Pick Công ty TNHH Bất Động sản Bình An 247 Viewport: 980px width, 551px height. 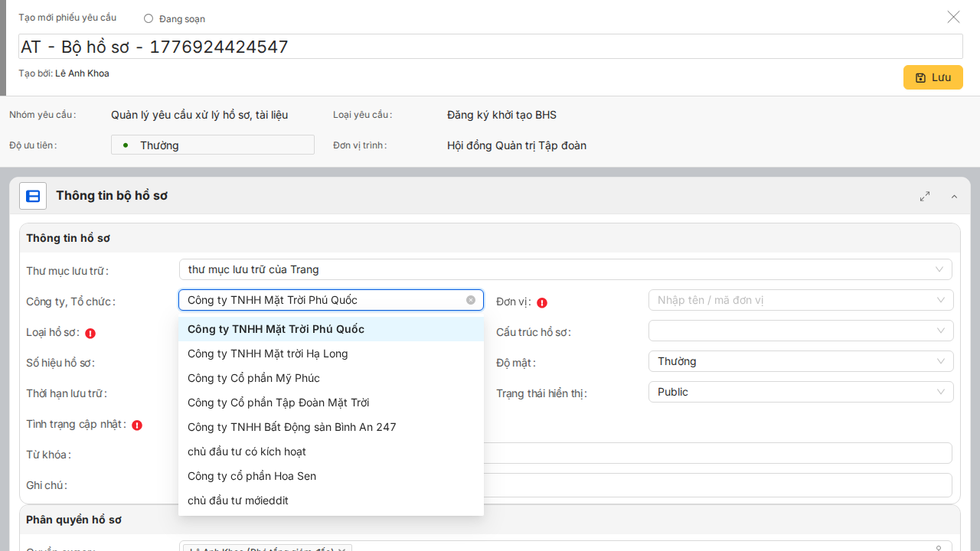click(x=292, y=427)
